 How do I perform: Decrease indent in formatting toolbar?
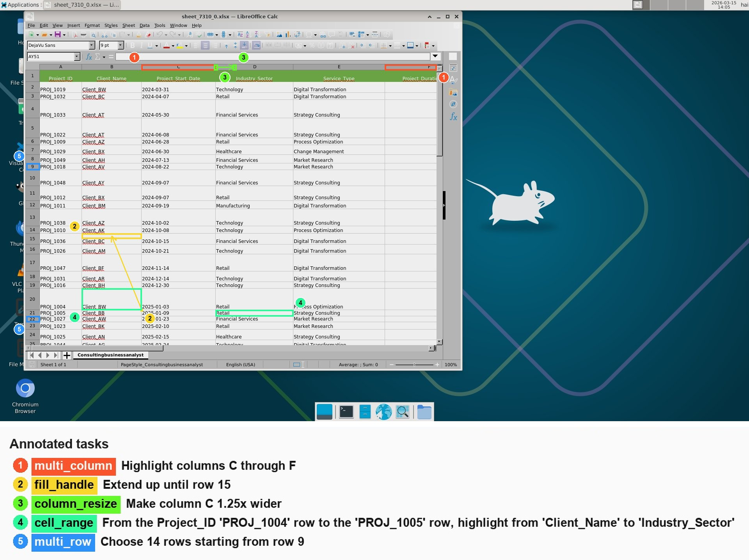(x=372, y=46)
